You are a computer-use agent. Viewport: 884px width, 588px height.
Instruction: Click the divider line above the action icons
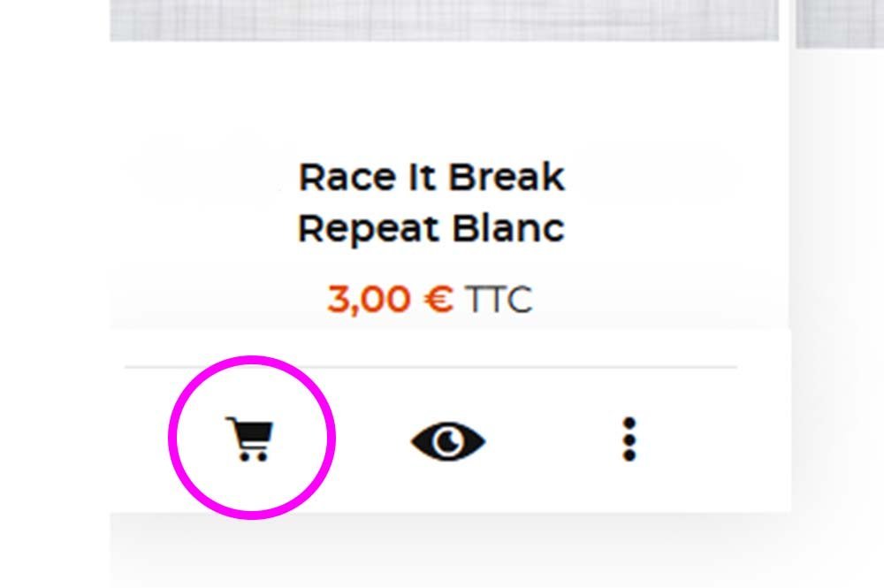point(431,367)
